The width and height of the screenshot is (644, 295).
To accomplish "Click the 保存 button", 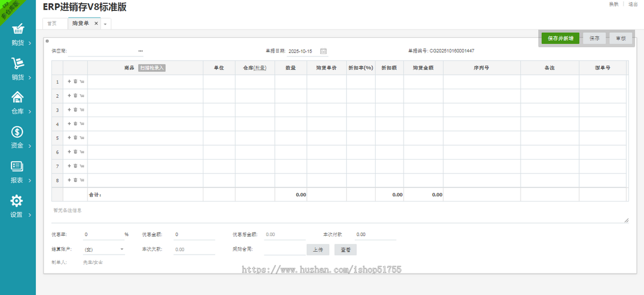I will [x=595, y=38].
